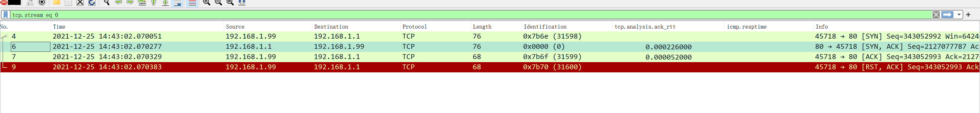Image resolution: width=980 pixels, height=113 pixels.
Task: Open display filter history dropdown arrow
Action: point(959,15)
